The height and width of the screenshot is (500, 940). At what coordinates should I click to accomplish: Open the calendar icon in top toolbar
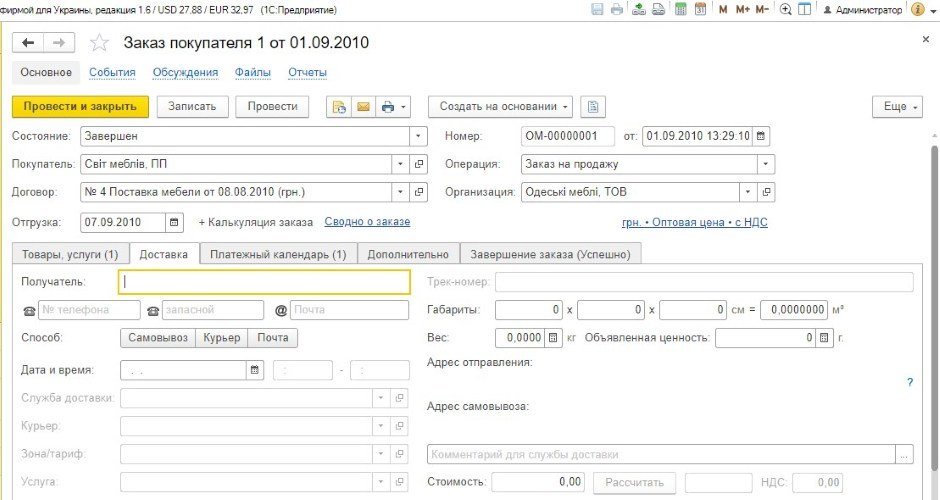pos(700,9)
